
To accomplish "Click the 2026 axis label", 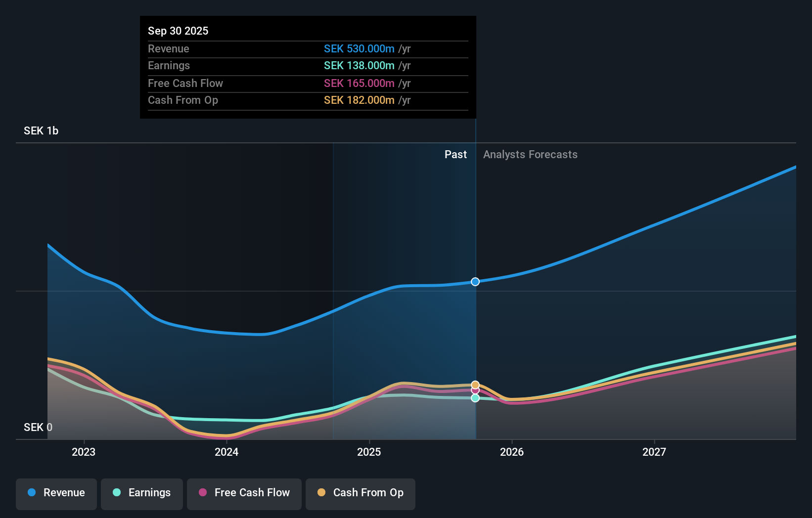I will (x=512, y=451).
